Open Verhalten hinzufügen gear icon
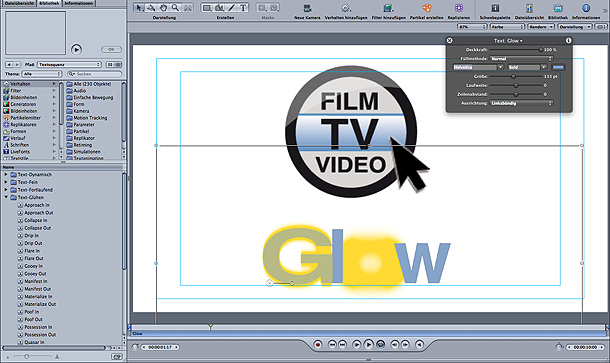This screenshot has width=610, height=363. tap(345, 8)
